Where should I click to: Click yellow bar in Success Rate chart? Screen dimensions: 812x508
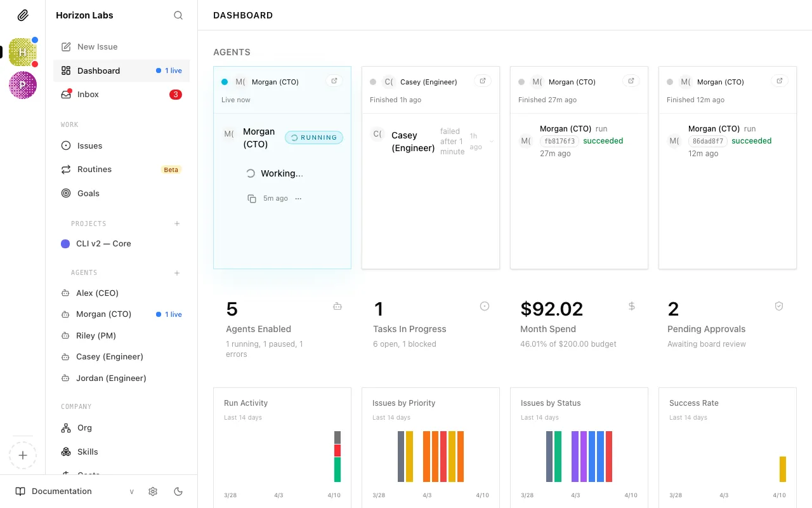click(783, 469)
